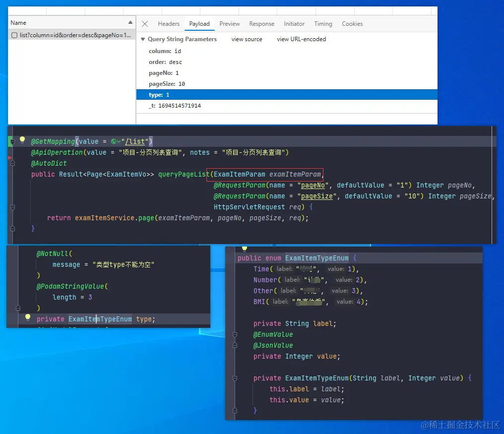Select the column: id parameter

tap(165, 51)
